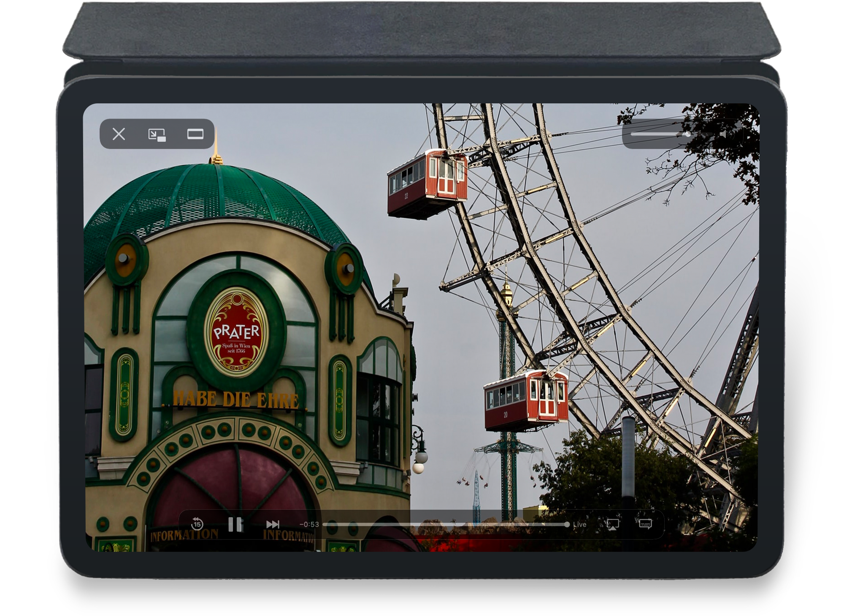Click the -0:53 remaining time label
Image resolution: width=844 pixels, height=616 pixels.
click(x=309, y=524)
